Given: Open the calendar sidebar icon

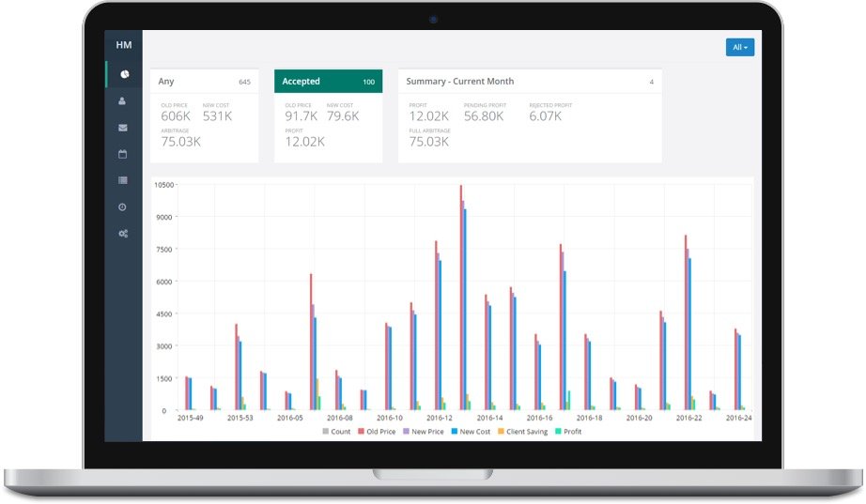Looking at the screenshot, I should click(123, 154).
